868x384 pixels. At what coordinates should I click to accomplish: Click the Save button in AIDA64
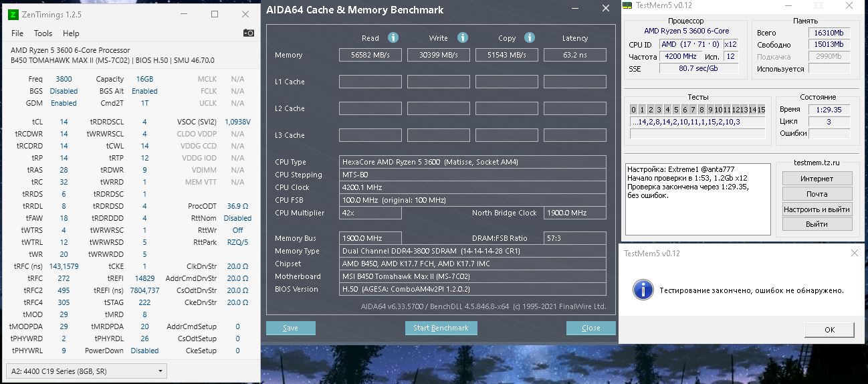tap(290, 328)
